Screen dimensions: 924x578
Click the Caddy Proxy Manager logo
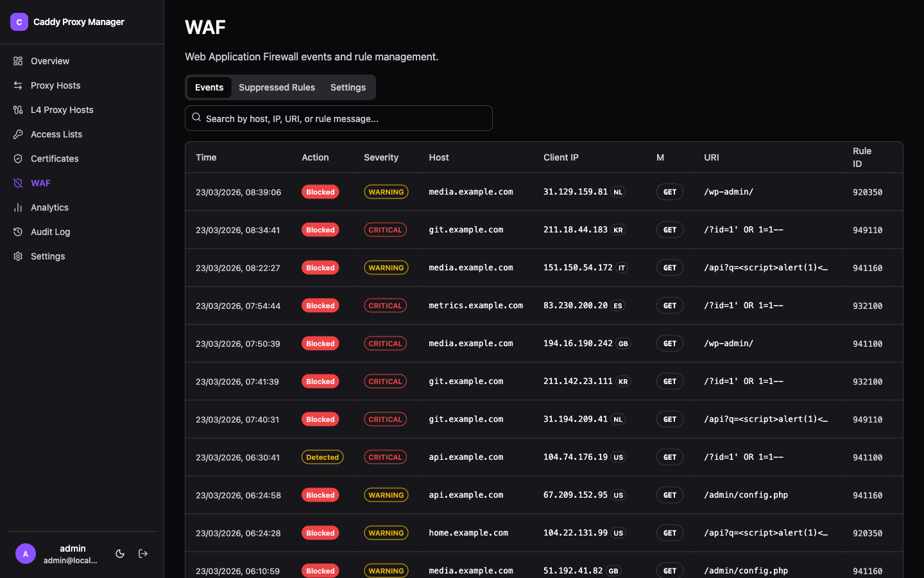click(x=19, y=22)
